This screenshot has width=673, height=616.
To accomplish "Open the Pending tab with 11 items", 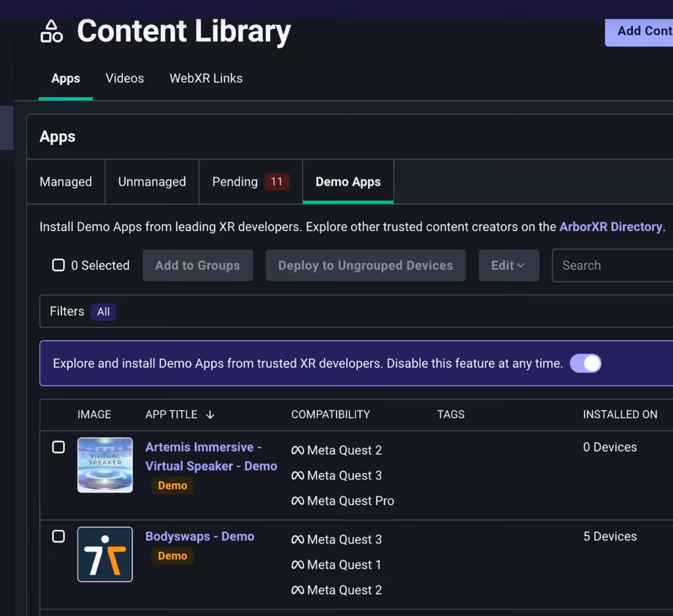I will pyautogui.click(x=250, y=182).
